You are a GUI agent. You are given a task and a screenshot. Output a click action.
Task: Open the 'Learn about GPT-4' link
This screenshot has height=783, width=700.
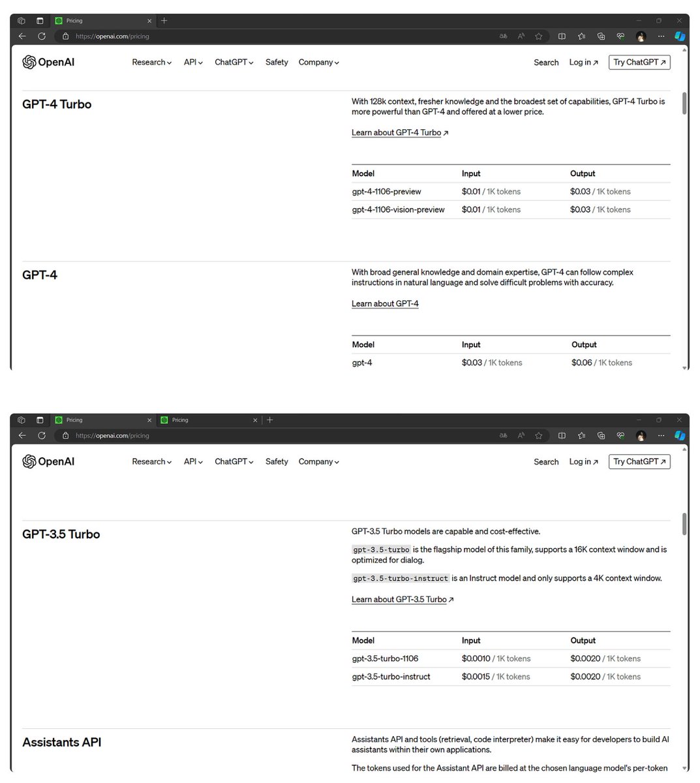pos(385,303)
